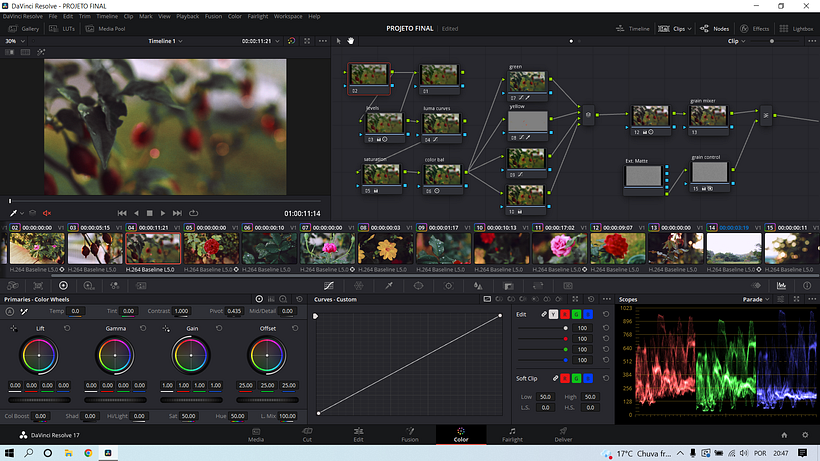Expand the Clips dropdown arrow
The width and height of the screenshot is (820, 461).
[x=690, y=29]
